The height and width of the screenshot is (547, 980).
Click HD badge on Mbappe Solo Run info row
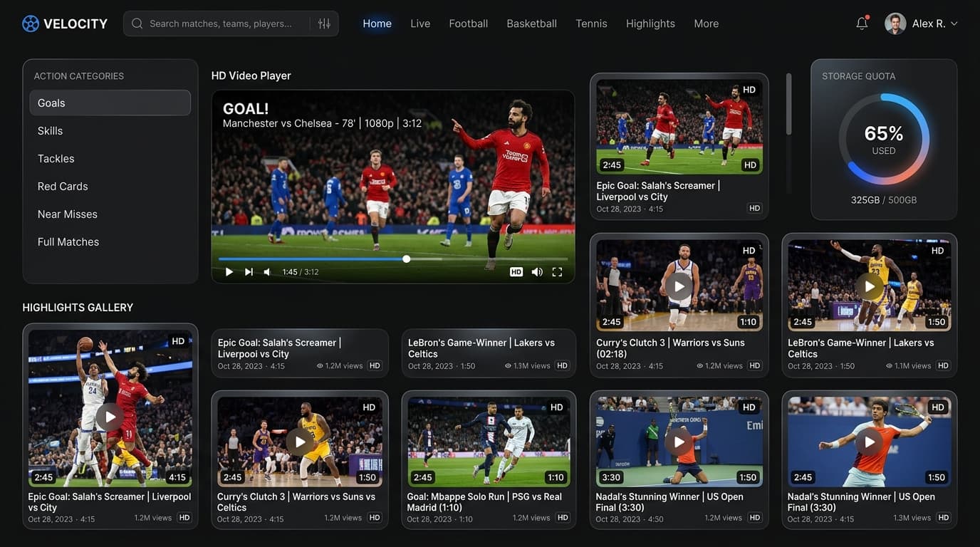click(563, 518)
